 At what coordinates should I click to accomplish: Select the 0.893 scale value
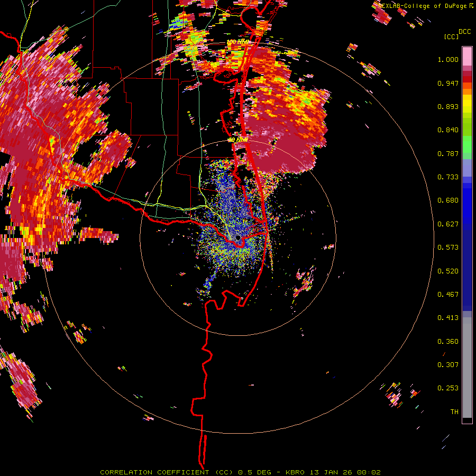(448, 106)
